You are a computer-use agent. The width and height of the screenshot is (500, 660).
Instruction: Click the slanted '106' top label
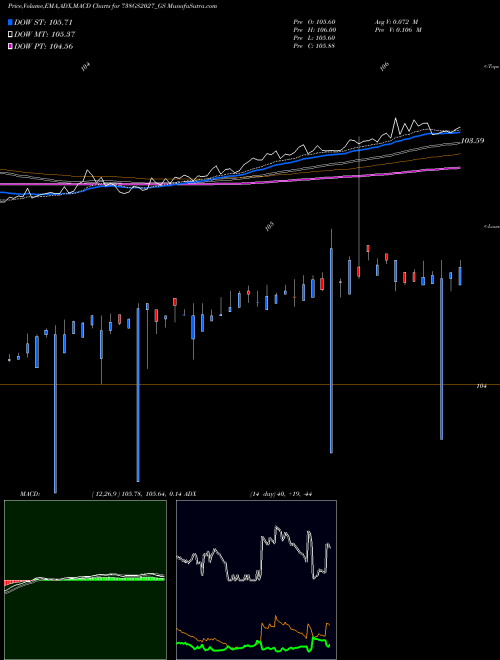[x=384, y=67]
